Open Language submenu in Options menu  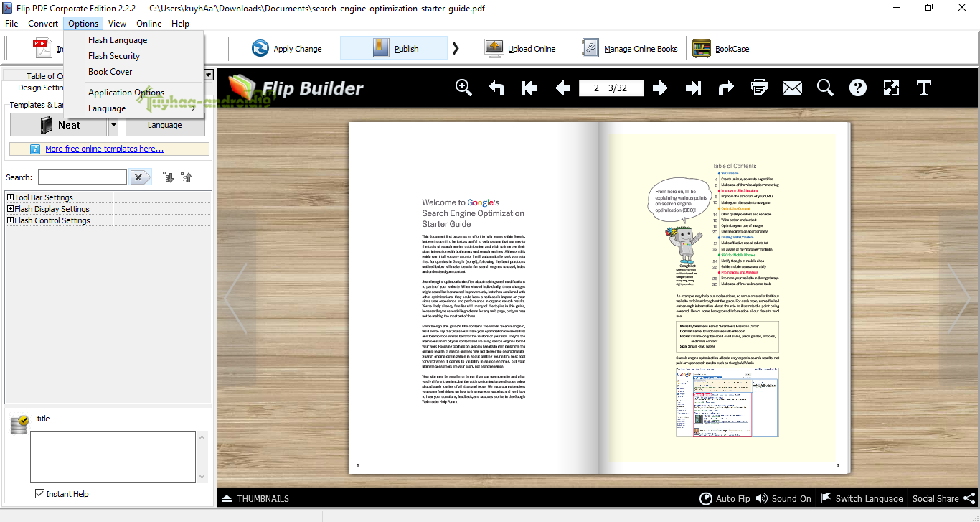coord(133,108)
